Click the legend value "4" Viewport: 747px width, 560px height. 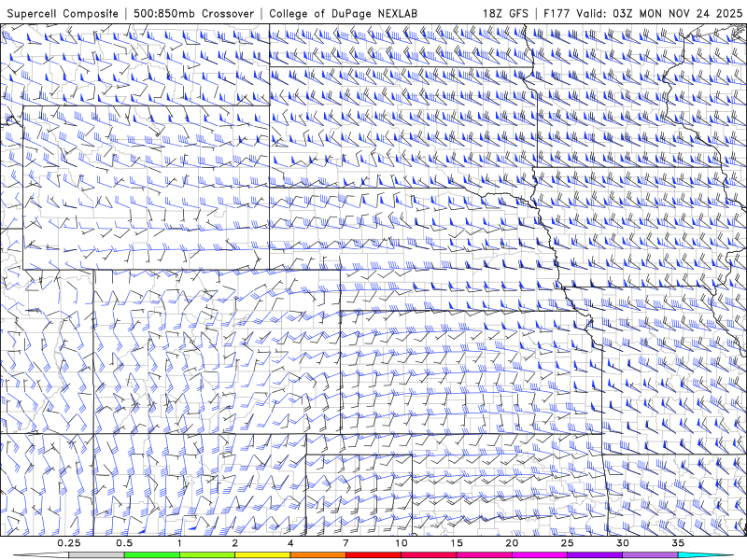(x=290, y=543)
